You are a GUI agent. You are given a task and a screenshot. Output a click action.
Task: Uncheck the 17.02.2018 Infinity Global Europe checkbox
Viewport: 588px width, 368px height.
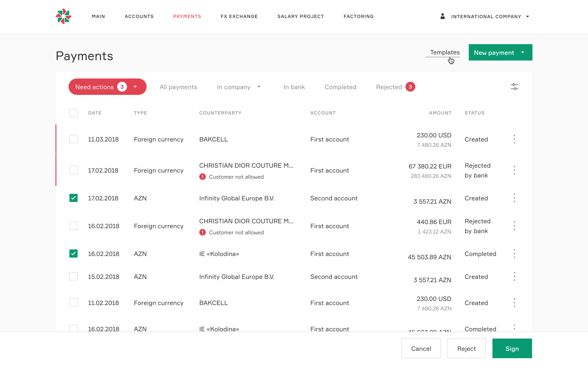coord(73,198)
